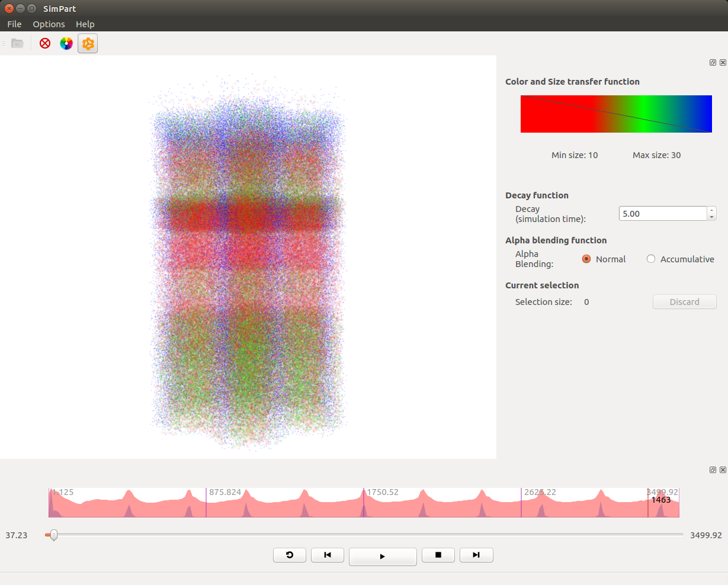Close the timeline histogram panel
The height and width of the screenshot is (585, 728).
[723, 470]
